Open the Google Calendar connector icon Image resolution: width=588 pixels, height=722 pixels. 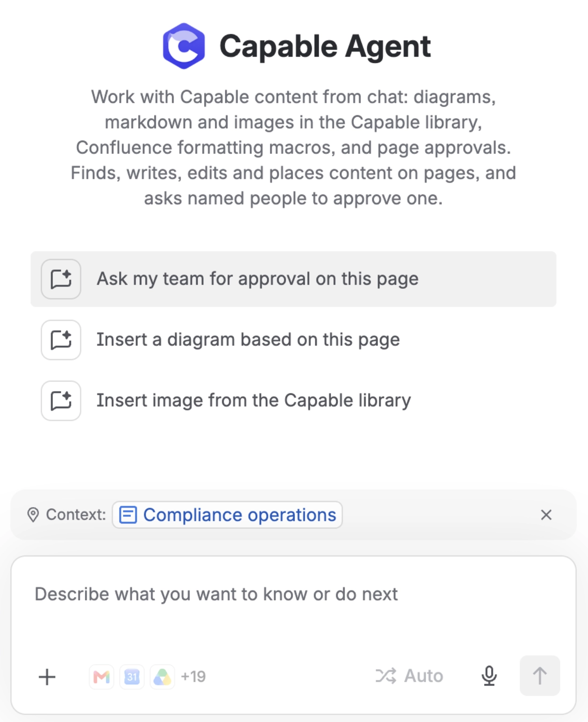[132, 677]
